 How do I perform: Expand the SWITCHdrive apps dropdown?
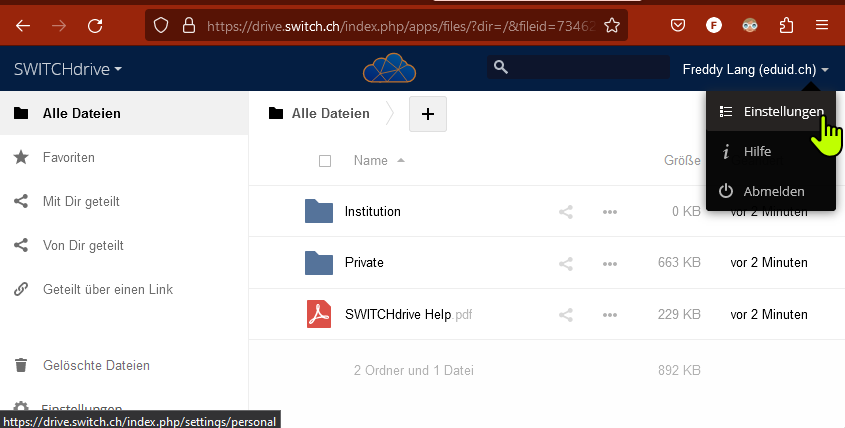point(68,69)
